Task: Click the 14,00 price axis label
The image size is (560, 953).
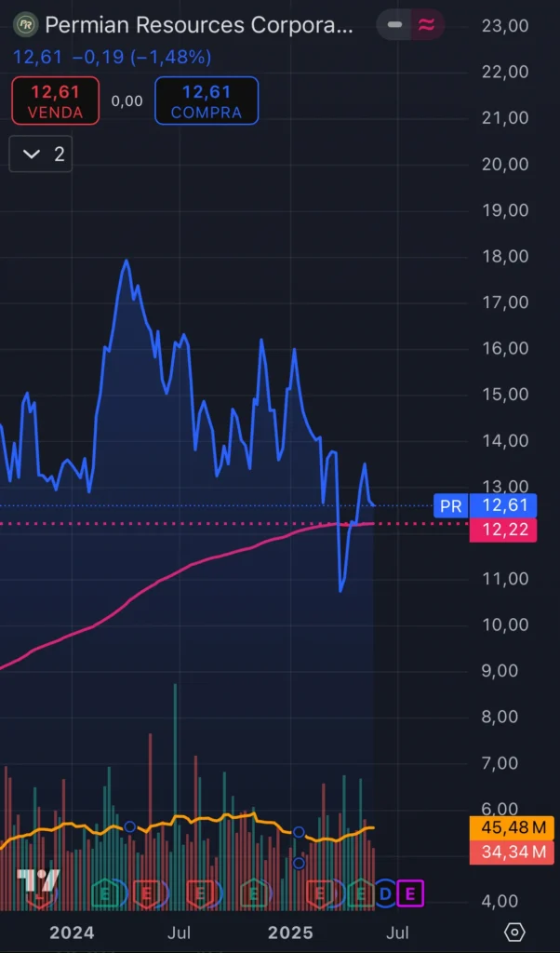Action: tap(505, 440)
